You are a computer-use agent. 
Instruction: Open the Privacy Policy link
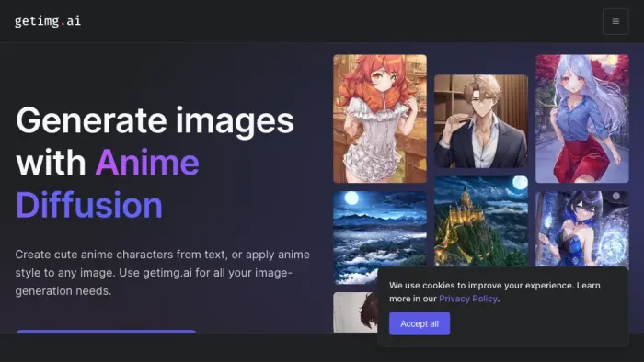(467, 299)
